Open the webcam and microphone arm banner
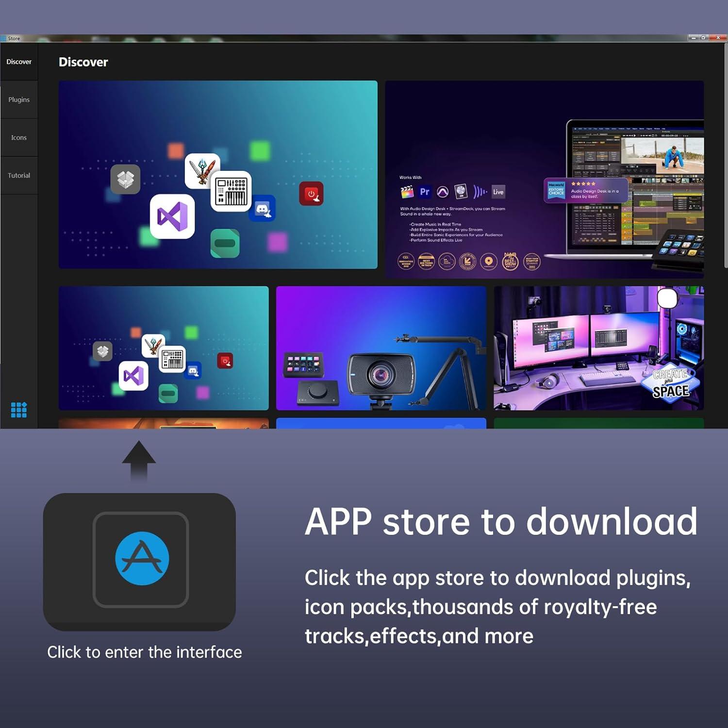Screen dimensions: 728x728 tap(381, 348)
